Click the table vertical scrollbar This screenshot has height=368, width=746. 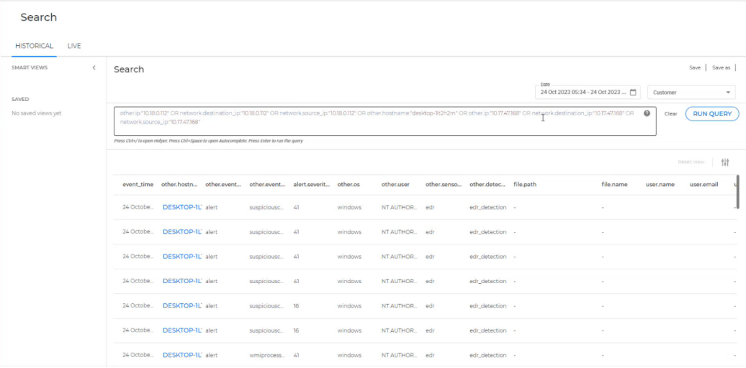coord(738,191)
